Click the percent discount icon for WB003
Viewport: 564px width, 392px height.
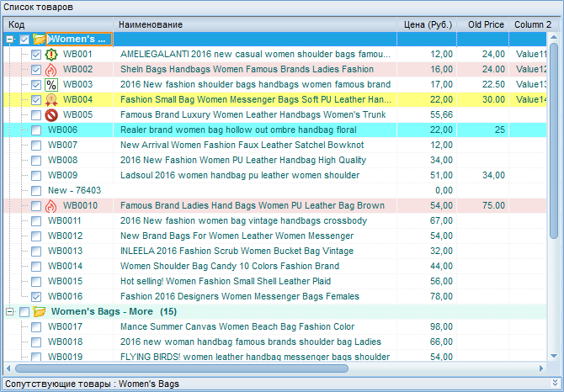pyautogui.click(x=51, y=85)
